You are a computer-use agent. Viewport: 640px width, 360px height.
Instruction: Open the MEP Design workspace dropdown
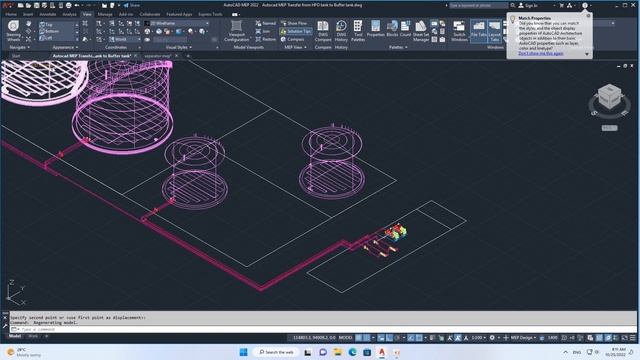pyautogui.click(x=523, y=338)
